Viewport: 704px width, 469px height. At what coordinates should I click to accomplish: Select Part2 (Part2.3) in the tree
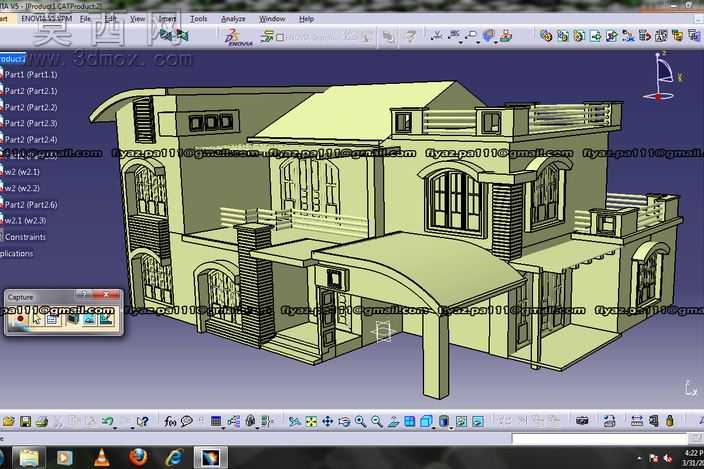(31, 123)
